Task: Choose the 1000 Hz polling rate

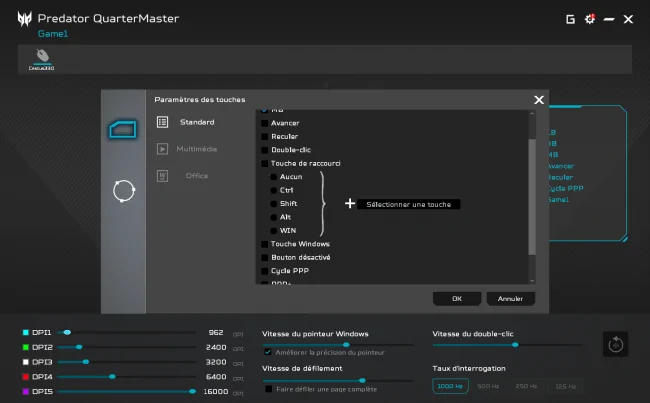Action: [x=450, y=386]
